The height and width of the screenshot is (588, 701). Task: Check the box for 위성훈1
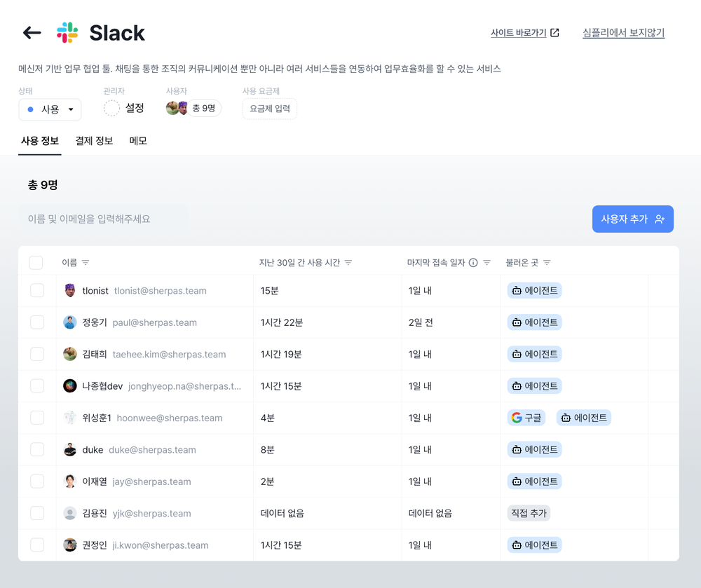coord(37,418)
